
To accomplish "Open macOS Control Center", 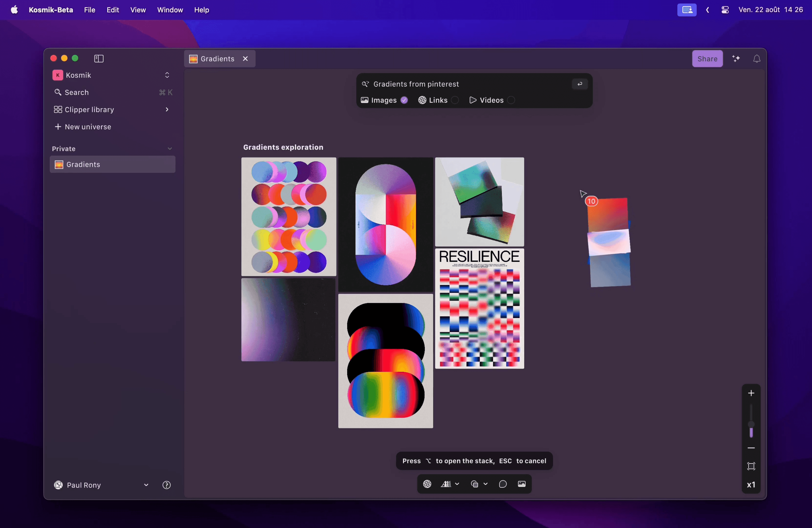I will pyautogui.click(x=725, y=10).
